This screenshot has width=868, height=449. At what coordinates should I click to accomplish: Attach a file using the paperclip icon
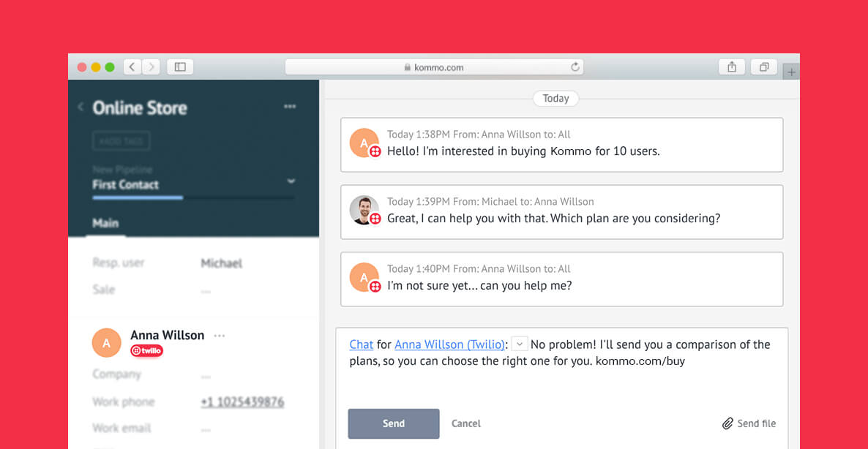[729, 423]
